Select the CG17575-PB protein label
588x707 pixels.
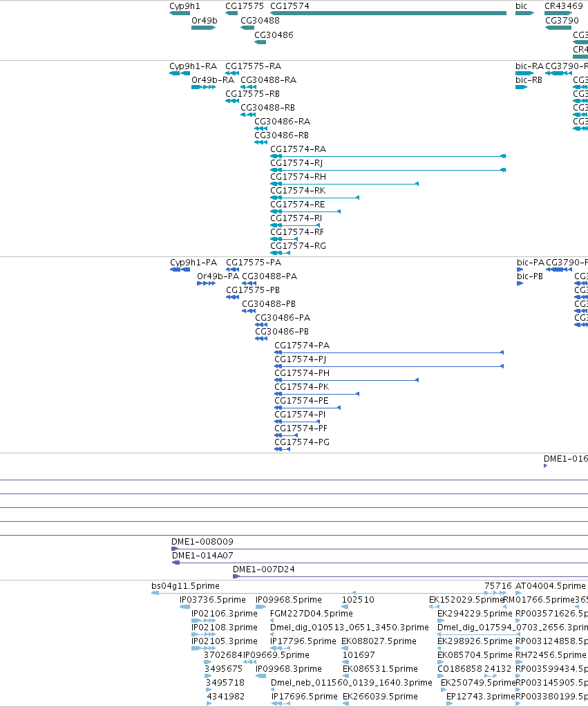(253, 290)
